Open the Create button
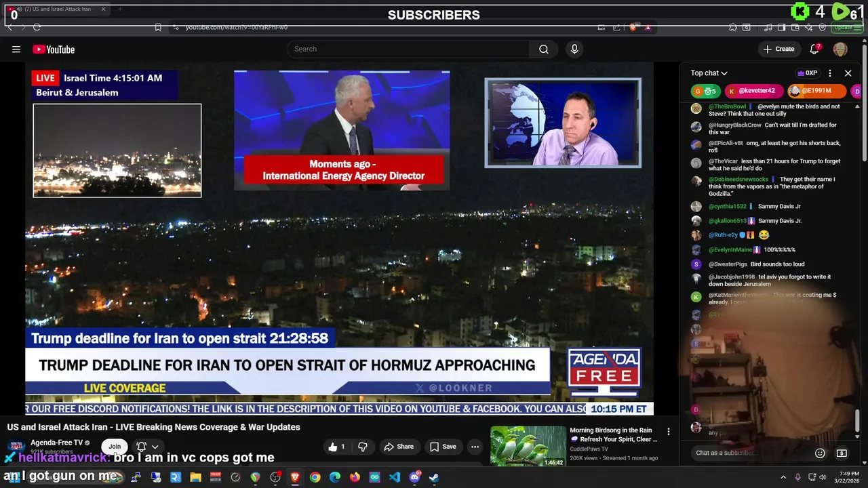Screen dimensions: 868x488 (778, 49)
